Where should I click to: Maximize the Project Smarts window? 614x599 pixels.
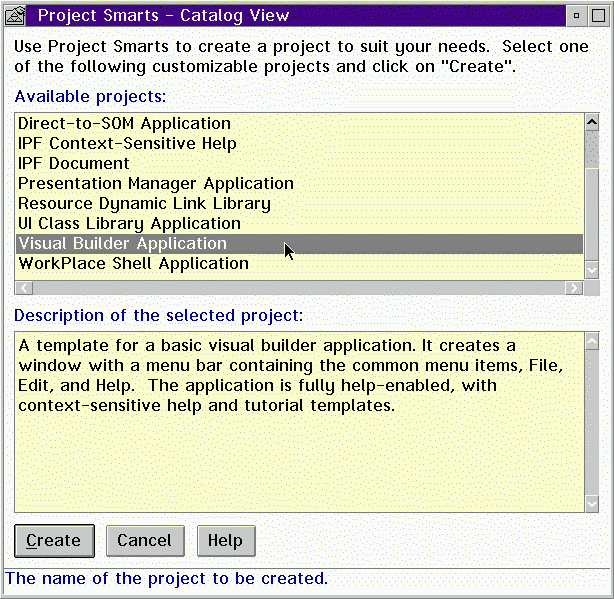[598, 16]
